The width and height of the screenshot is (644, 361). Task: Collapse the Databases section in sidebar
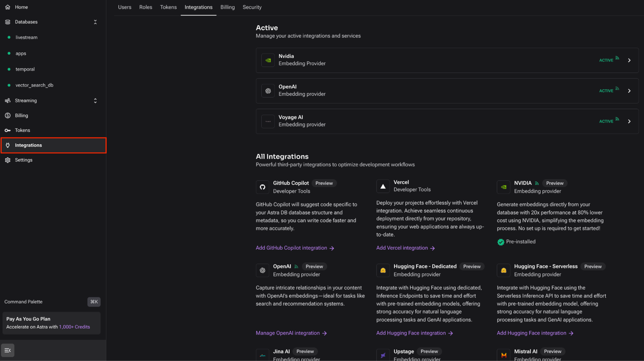tap(95, 22)
